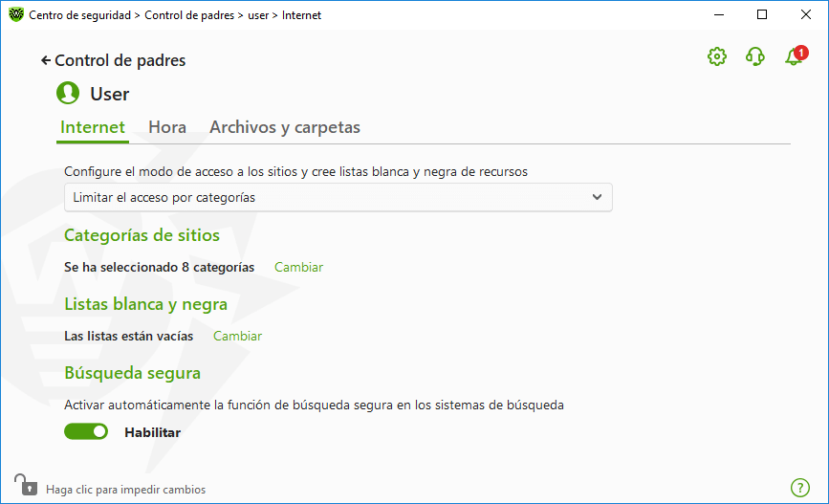
Task: Minimize the Centro de seguridad window
Action: pos(719,14)
